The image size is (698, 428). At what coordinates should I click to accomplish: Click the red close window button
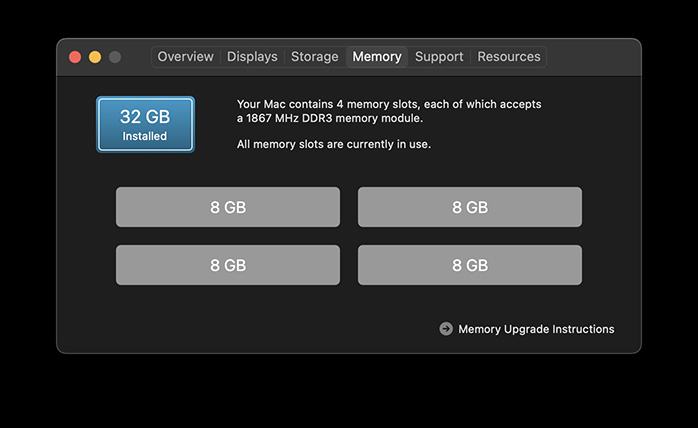tap(75, 57)
